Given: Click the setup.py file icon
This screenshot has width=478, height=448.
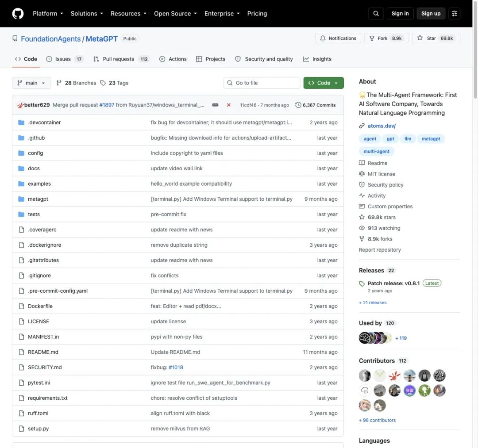Looking at the screenshot, I should coord(21,429).
